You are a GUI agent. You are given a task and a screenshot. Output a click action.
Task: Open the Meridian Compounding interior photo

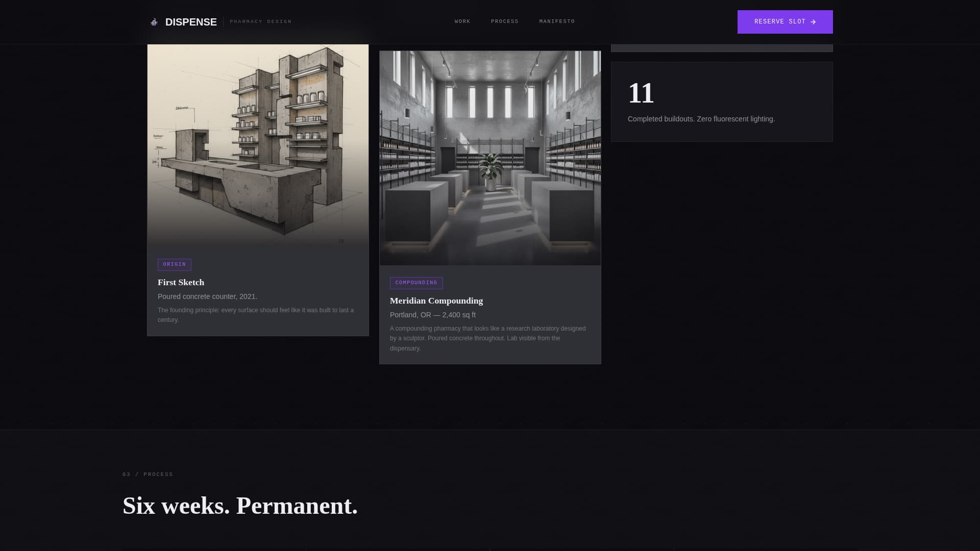(490, 158)
